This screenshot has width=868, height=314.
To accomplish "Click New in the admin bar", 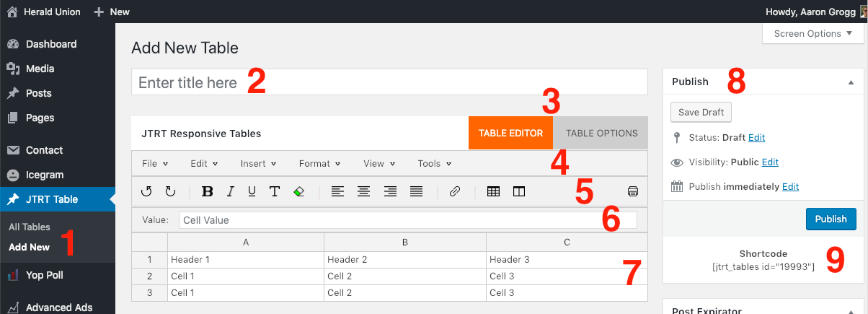I will (112, 12).
